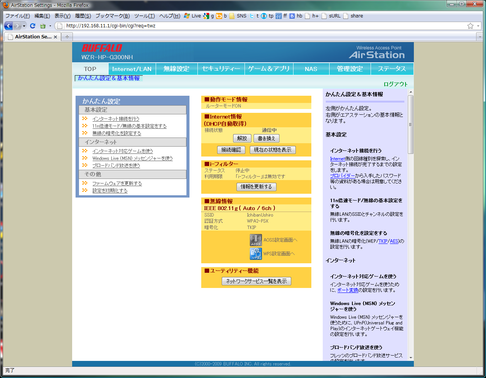486x378 pixels.
Task: Click the URL address input field
Action: [x=263, y=26]
